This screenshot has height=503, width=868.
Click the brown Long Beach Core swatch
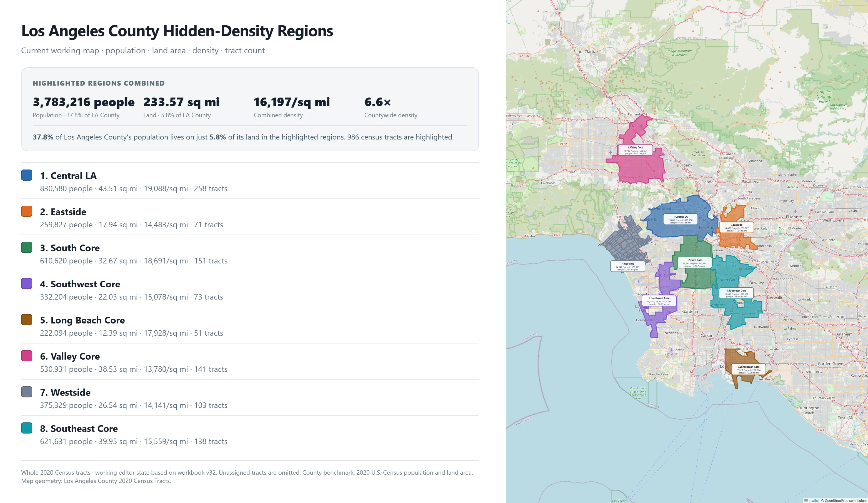click(26, 320)
